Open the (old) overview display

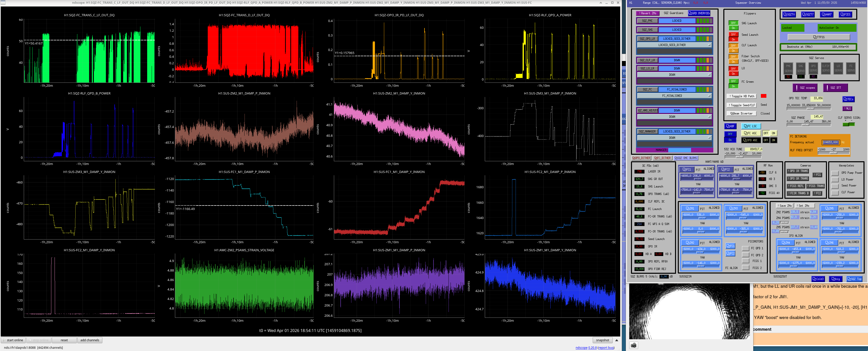pyautogui.click(x=818, y=279)
